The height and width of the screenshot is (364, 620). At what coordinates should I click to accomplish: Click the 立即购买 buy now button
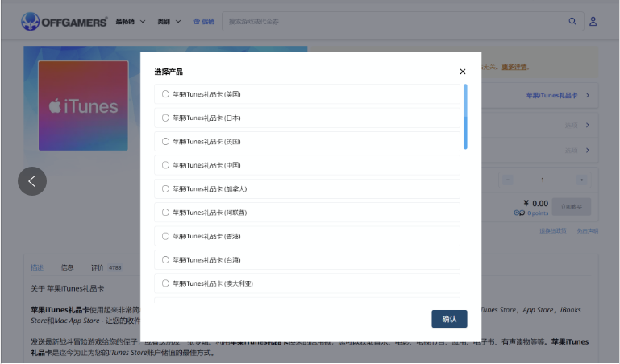[572, 206]
